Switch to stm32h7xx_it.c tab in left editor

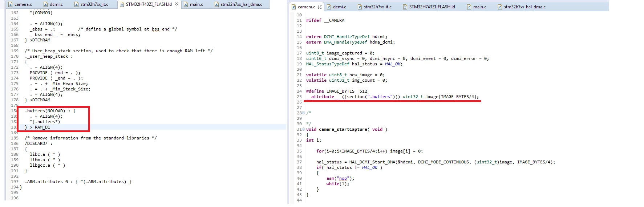pyautogui.click(x=94, y=4)
